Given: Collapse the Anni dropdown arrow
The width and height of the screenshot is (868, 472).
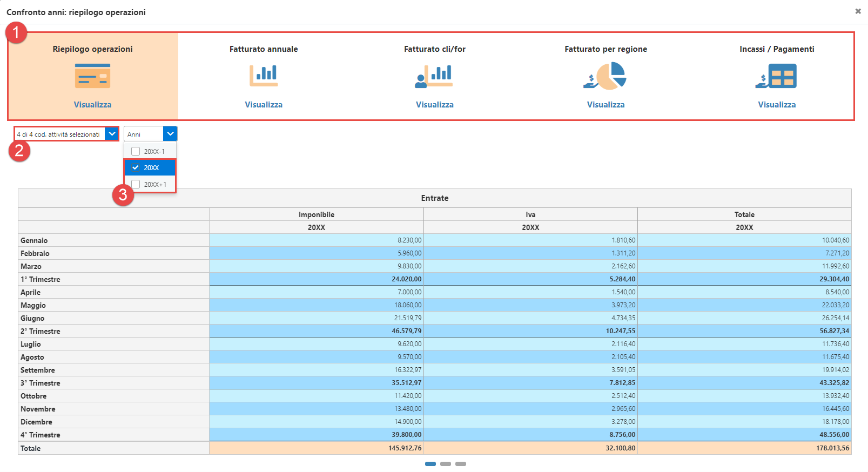Looking at the screenshot, I should pyautogui.click(x=170, y=134).
